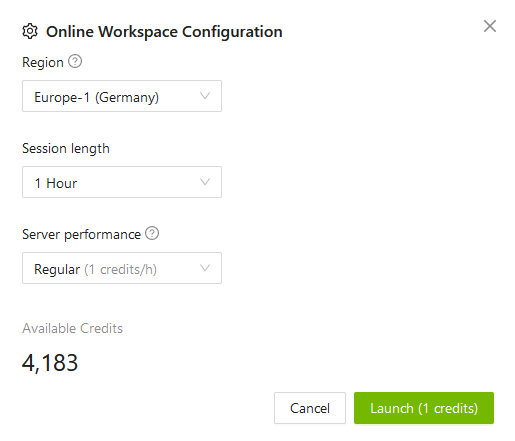Click the Server performance label

pos(81,235)
